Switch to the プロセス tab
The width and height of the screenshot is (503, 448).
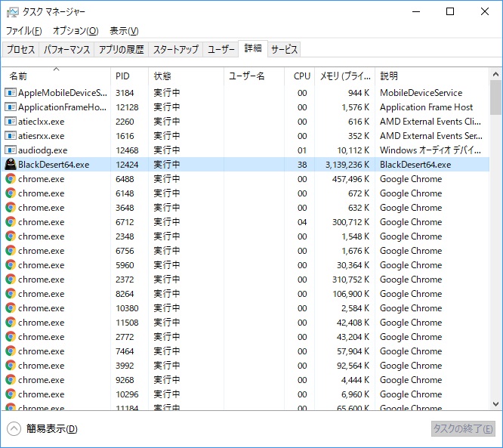pos(20,49)
